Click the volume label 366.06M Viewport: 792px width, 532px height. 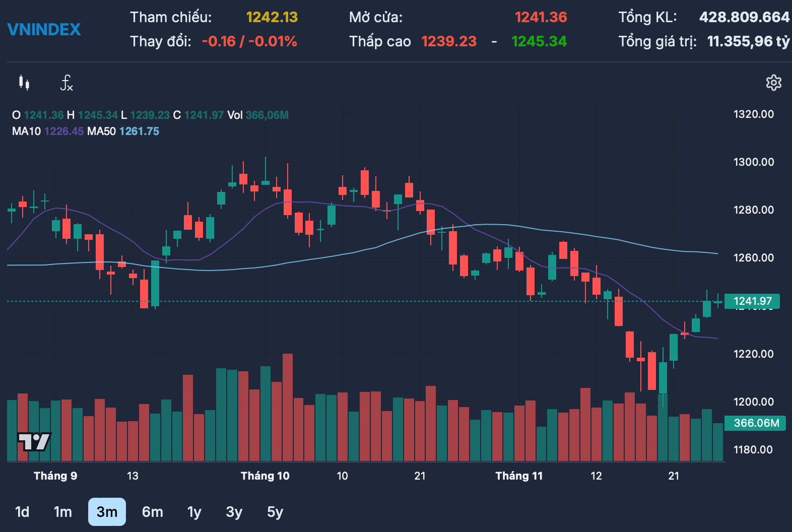click(x=755, y=423)
